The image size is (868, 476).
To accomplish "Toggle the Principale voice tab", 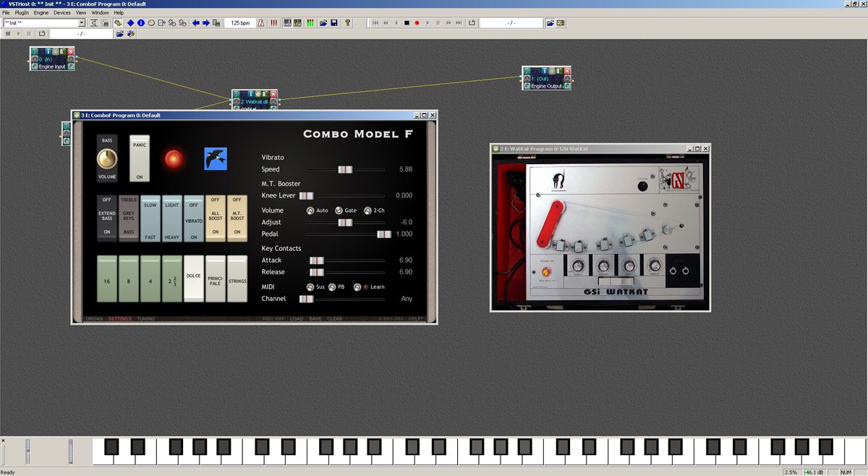I will point(216,279).
